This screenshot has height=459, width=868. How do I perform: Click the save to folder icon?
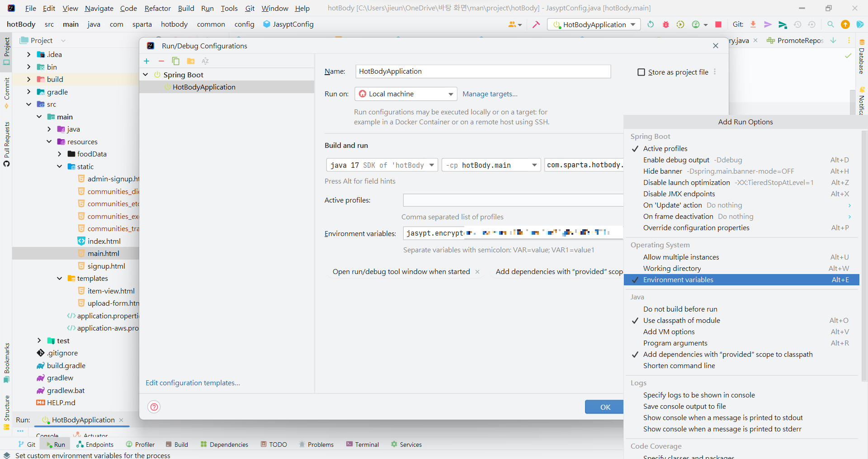point(190,61)
